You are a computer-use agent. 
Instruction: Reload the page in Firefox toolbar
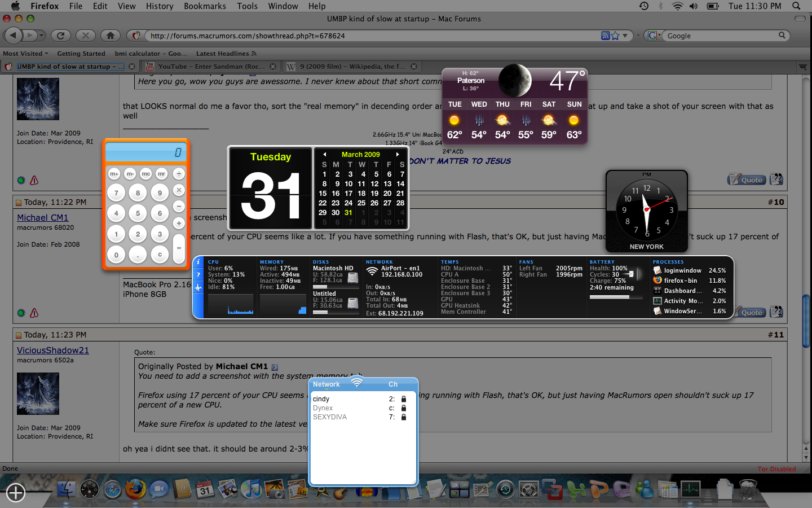(61, 36)
